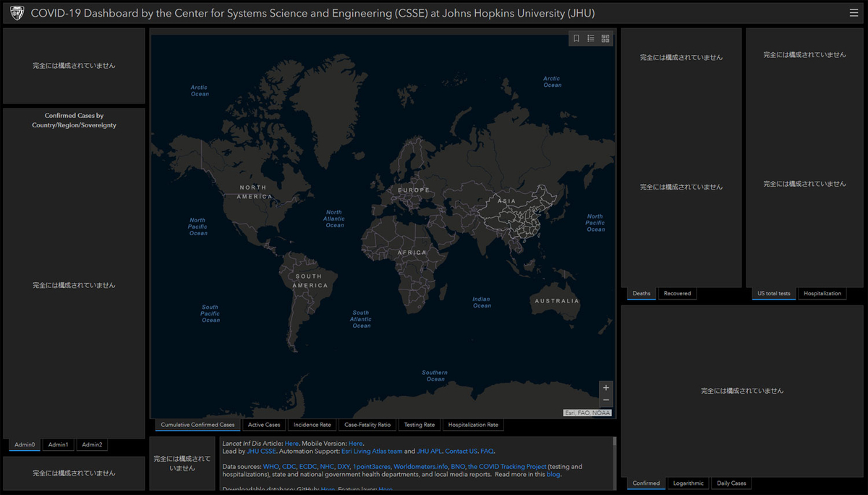Click the AFRICA label on map
This screenshot has width=868, height=495.
(412, 253)
